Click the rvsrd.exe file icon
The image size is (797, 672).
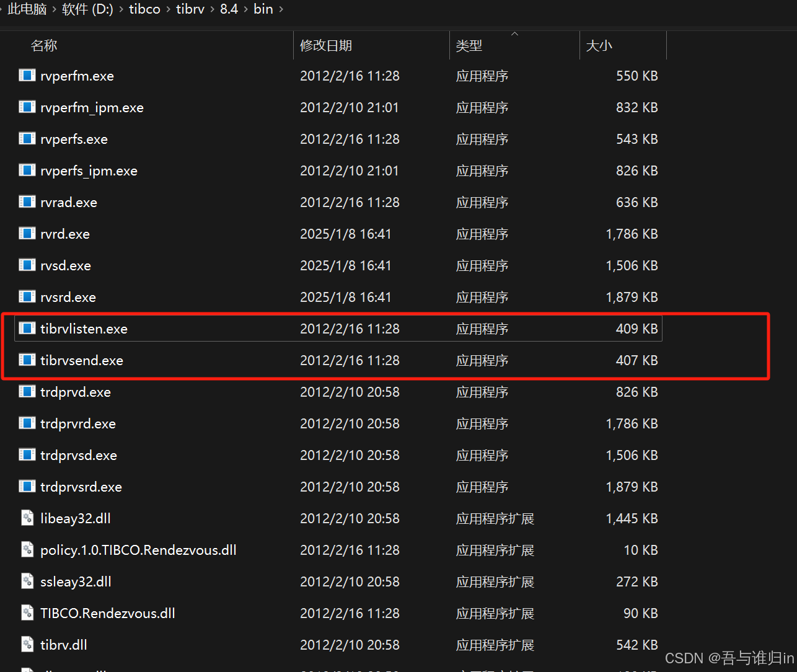27,296
